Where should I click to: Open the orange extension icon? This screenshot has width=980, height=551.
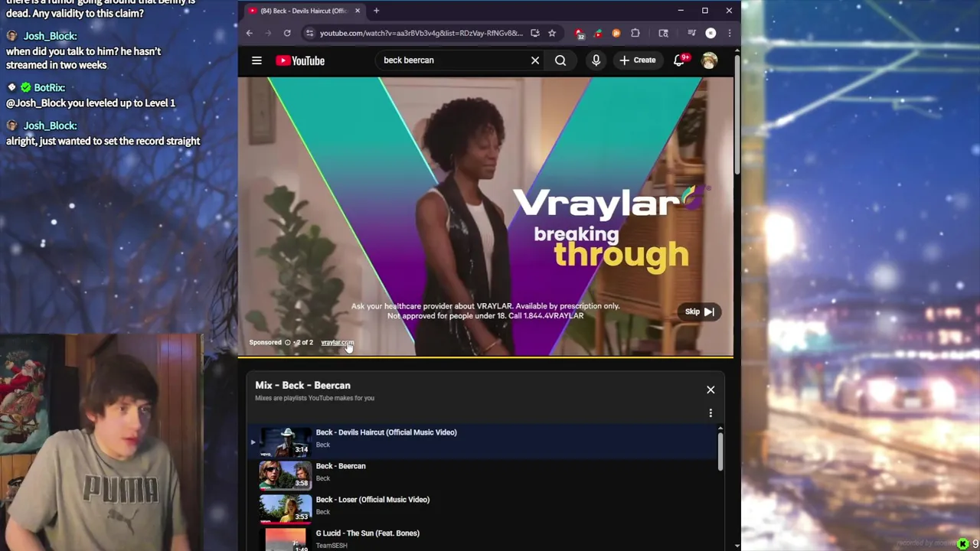616,33
